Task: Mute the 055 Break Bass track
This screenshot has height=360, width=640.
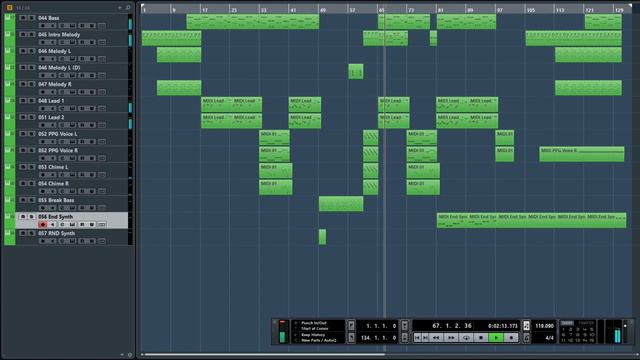Action: pyautogui.click(x=23, y=200)
